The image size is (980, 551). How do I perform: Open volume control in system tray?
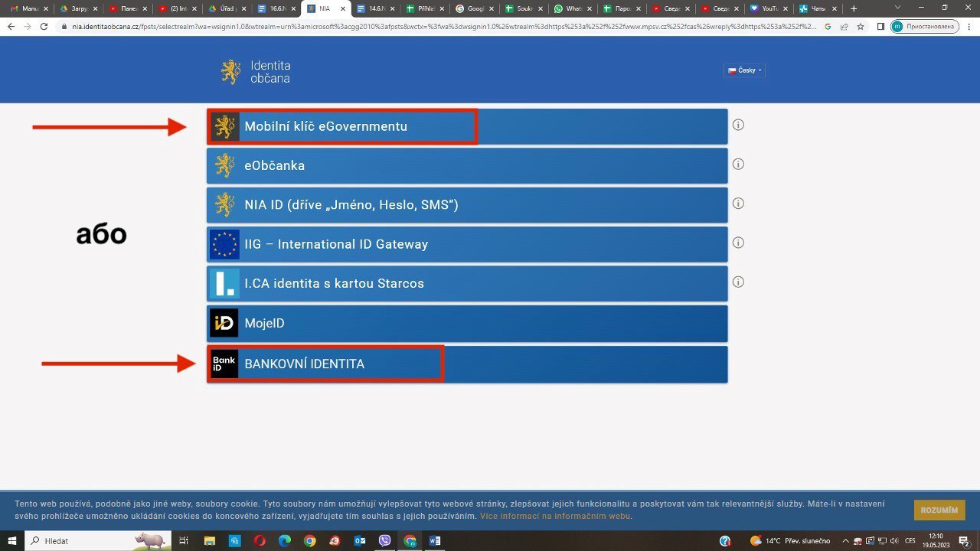coord(893,541)
